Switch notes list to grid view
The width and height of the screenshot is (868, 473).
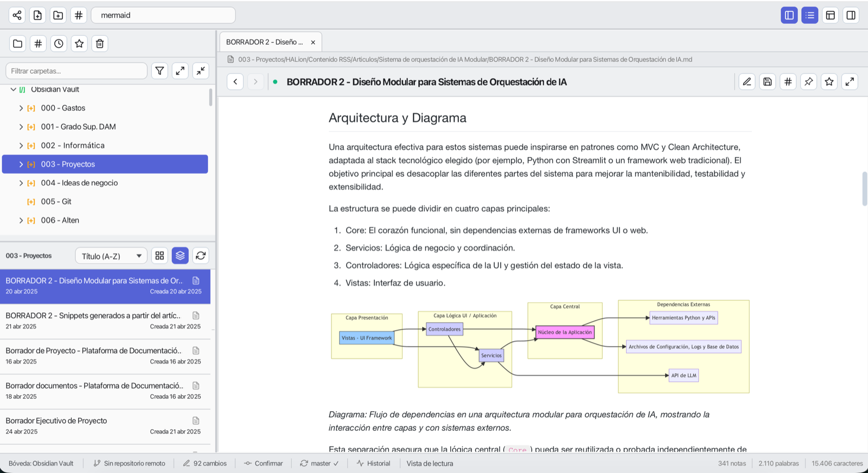point(159,256)
